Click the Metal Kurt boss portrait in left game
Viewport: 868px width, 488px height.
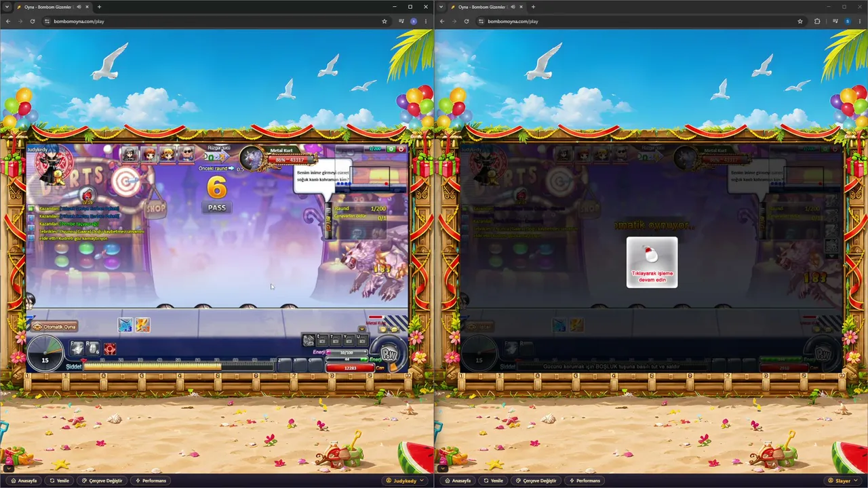[252, 158]
